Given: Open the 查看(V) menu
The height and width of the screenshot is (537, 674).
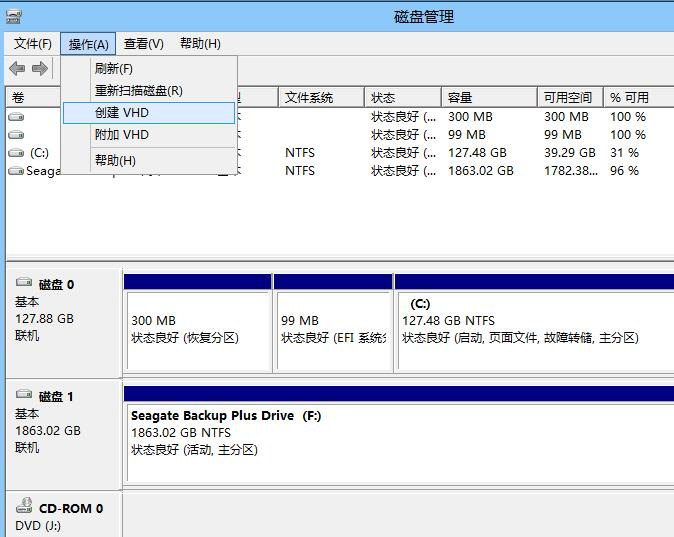Looking at the screenshot, I should point(143,44).
